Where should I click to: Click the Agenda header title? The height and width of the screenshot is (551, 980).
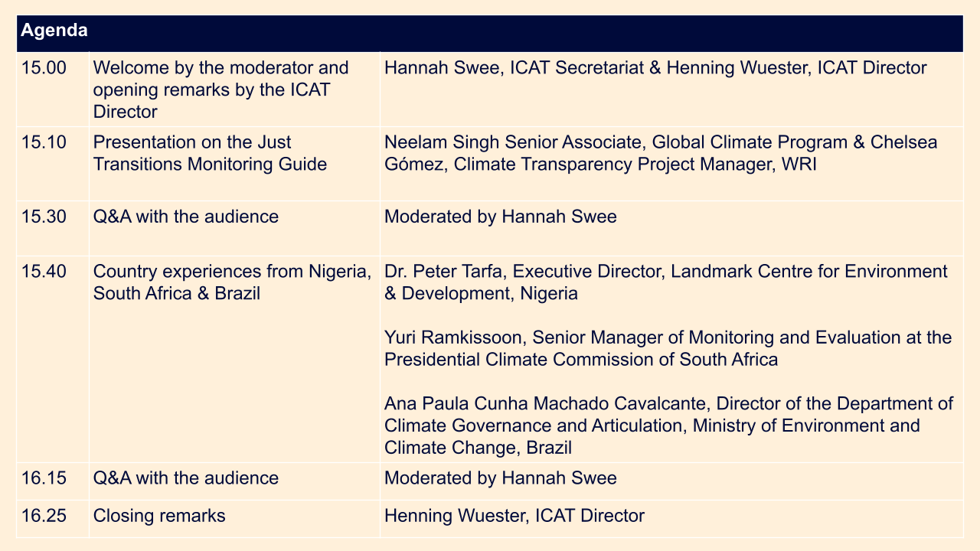pyautogui.click(x=54, y=31)
